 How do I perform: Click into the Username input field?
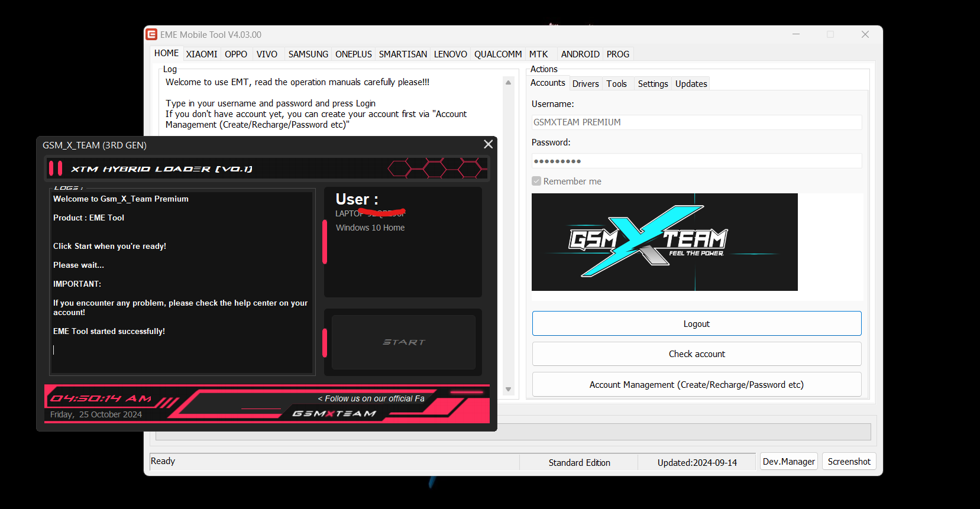coord(696,122)
